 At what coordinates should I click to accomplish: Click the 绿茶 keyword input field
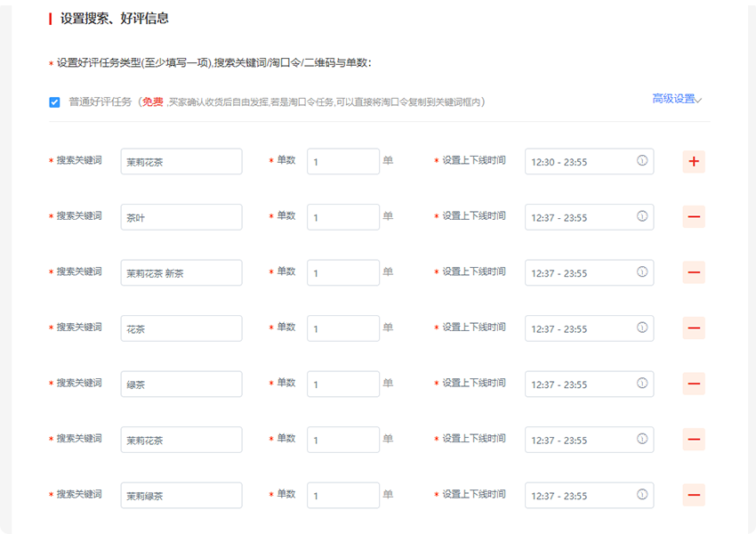181,384
